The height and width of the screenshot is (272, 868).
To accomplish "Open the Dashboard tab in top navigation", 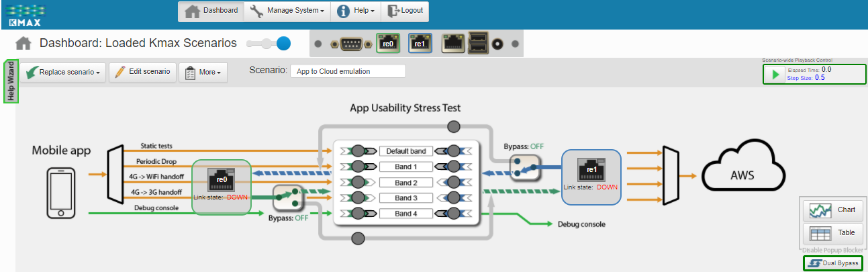I will [x=211, y=11].
